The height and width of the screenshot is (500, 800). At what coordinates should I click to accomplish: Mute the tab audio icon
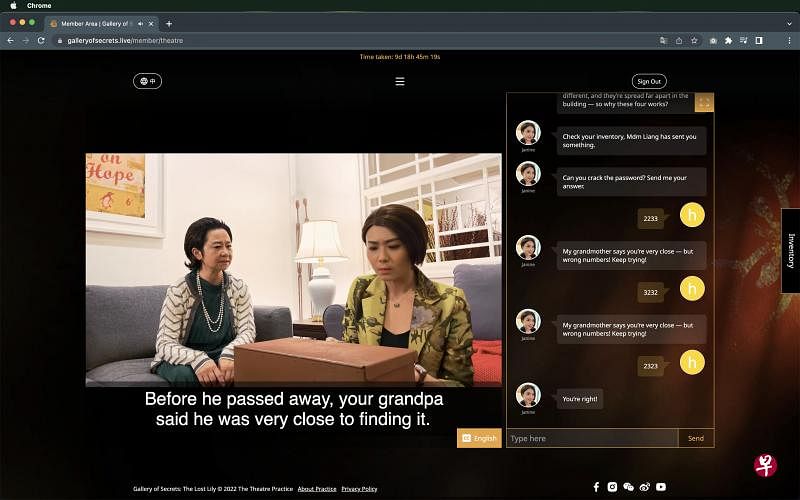point(140,23)
